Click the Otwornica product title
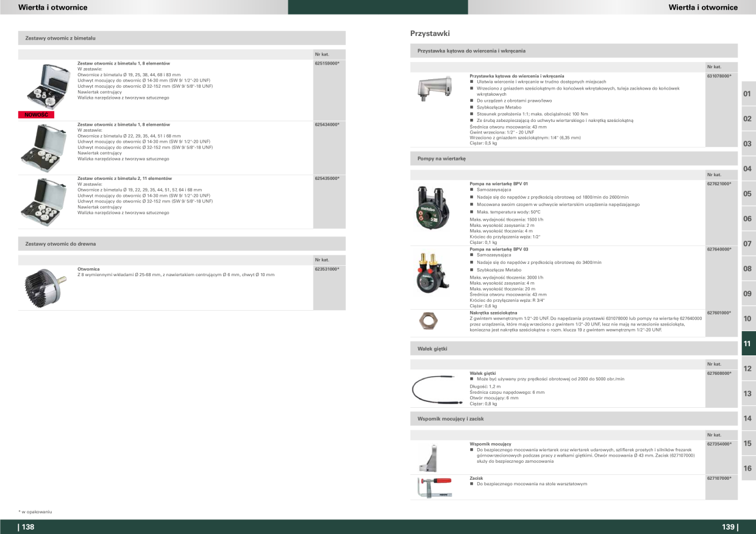756x534 pixels. pyautogui.click(x=88, y=269)
